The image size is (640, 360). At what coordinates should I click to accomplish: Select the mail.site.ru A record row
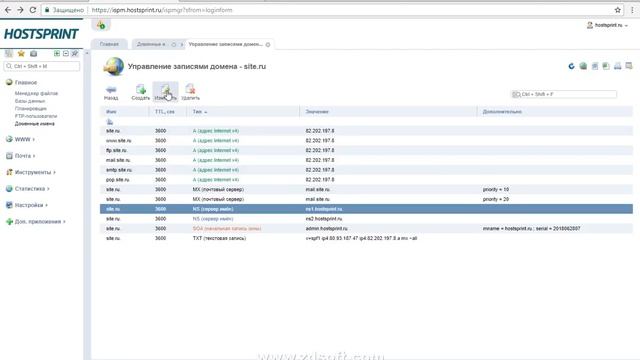coord(366,160)
